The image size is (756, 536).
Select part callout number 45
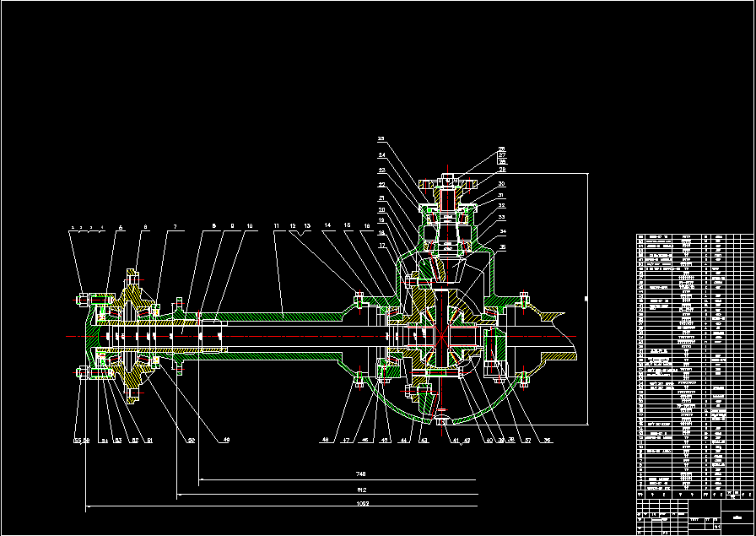[386, 440]
